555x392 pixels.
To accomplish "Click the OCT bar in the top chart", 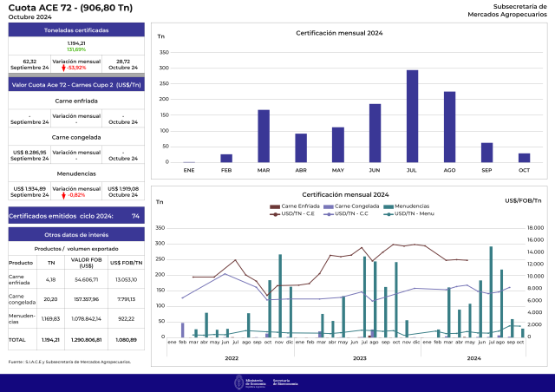I will (x=524, y=158).
